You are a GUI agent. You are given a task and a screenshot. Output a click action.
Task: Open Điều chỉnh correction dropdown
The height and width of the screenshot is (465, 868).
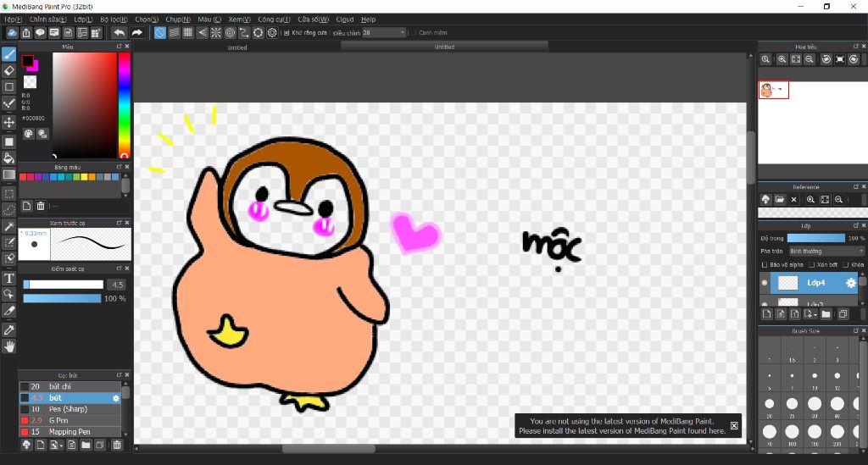click(x=384, y=33)
